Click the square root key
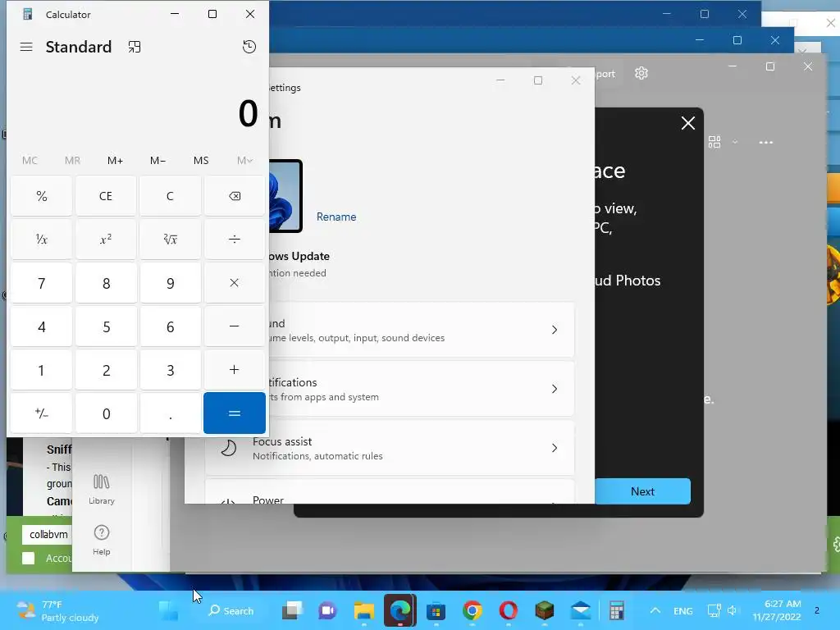This screenshot has width=840, height=630. pos(171,239)
